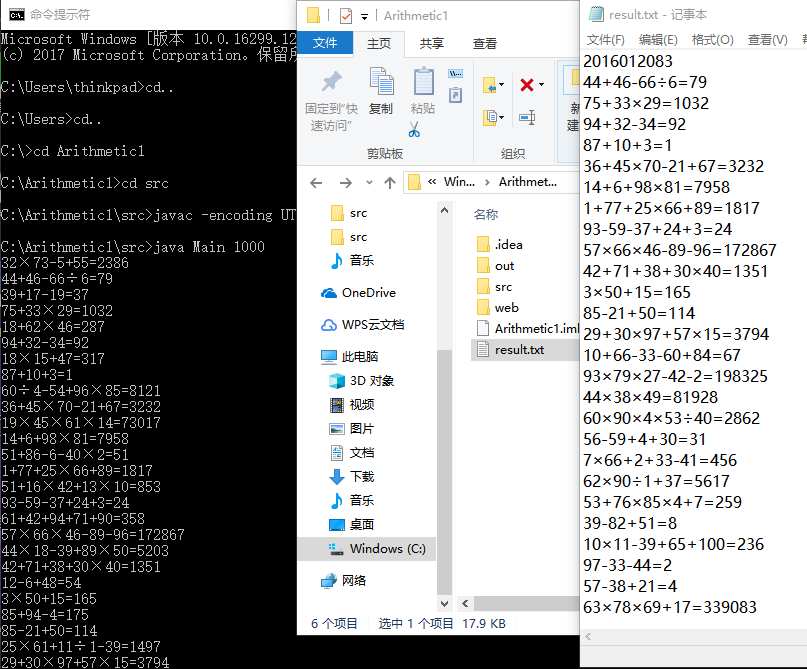
Task: Click the folder icon in Explorer title bar
Action: point(313,15)
